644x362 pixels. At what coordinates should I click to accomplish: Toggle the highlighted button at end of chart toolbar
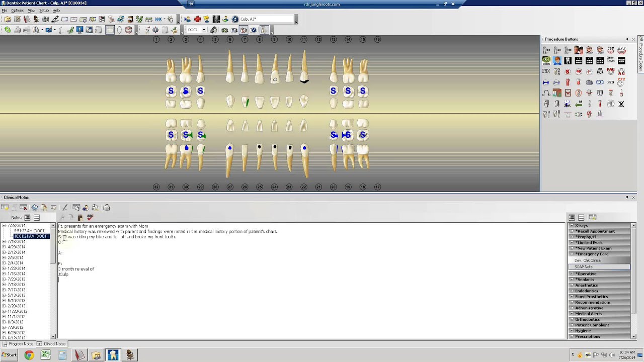coord(264,30)
